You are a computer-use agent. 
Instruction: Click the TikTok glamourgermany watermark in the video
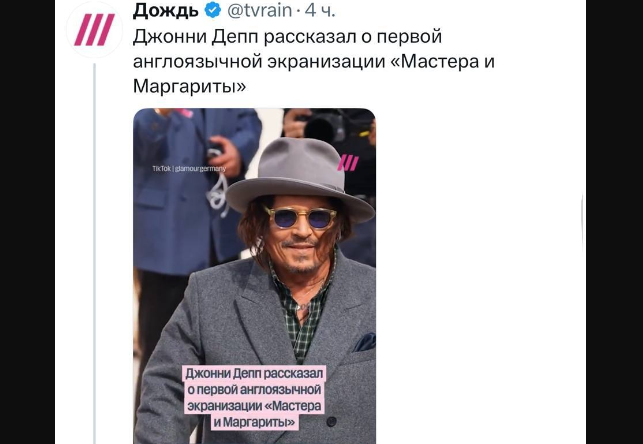coord(189,168)
